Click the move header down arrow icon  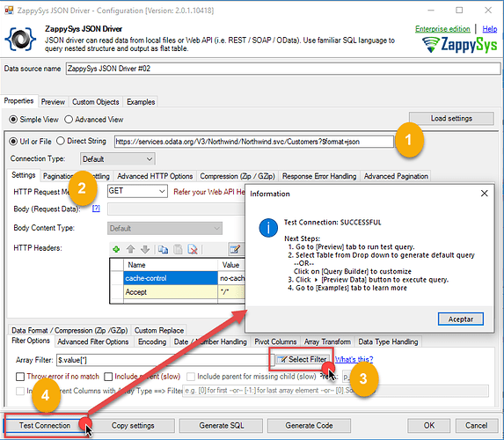pos(145,249)
